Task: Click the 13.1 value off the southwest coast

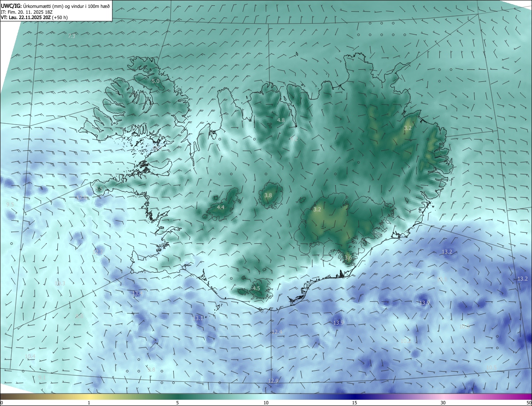Action: 199,318
